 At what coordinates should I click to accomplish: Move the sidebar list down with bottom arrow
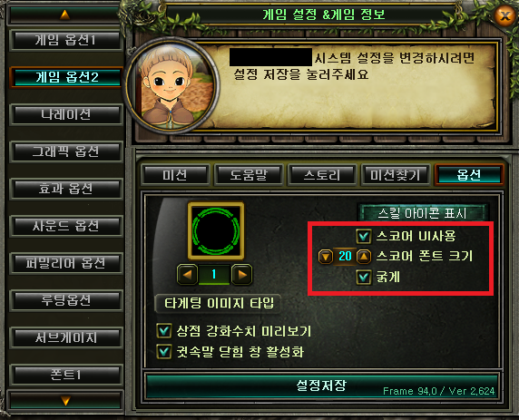(65, 401)
